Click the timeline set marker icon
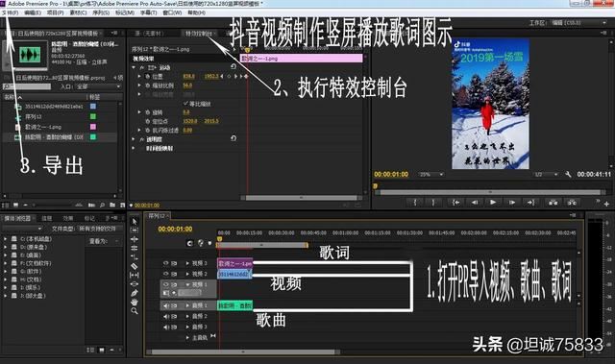Viewport: 615px width, 364px height. [209, 243]
